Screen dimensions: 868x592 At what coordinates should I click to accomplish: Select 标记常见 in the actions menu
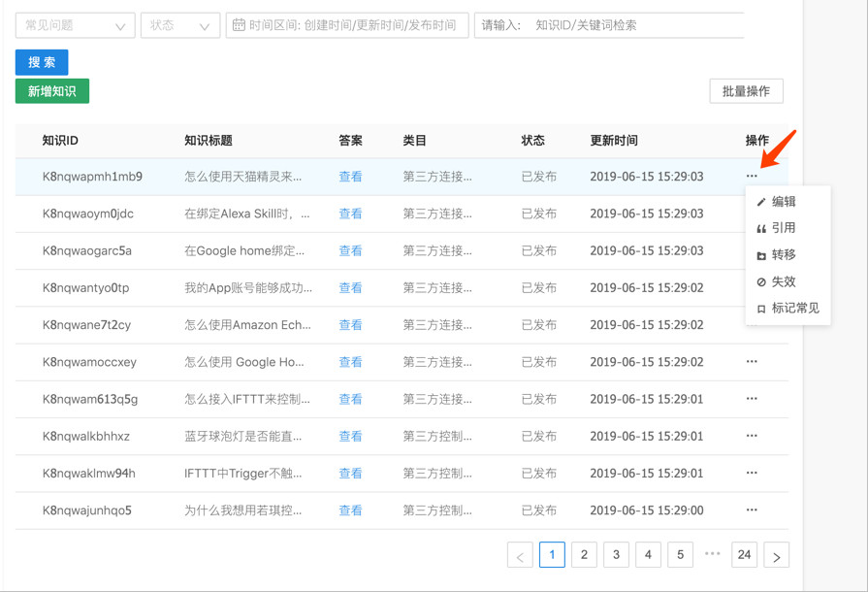tap(788, 308)
